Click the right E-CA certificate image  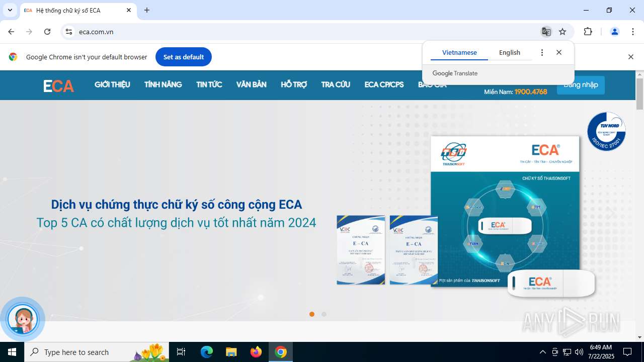414,250
